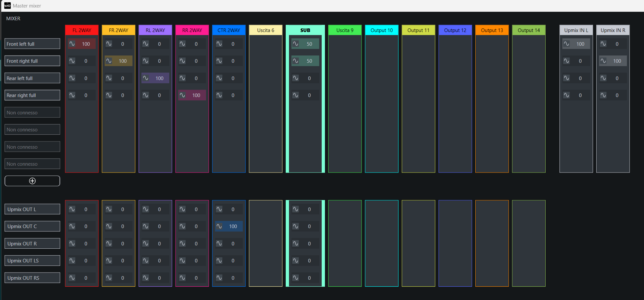Toggle phase icon for Front left full in CTR 2WAY
Image resolution: width=644 pixels, height=300 pixels.
pyautogui.click(x=219, y=44)
